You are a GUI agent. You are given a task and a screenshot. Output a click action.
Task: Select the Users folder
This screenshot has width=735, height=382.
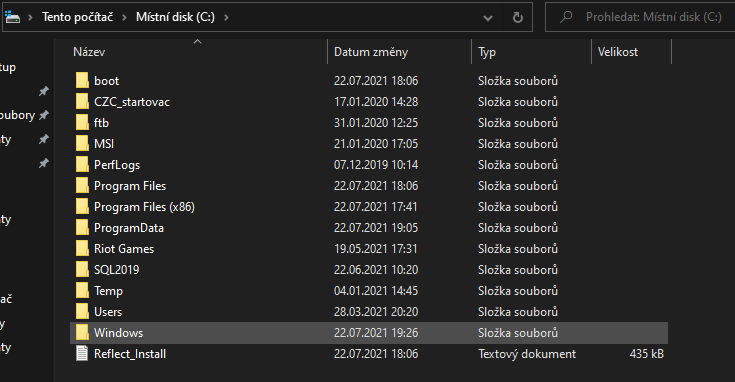108,312
